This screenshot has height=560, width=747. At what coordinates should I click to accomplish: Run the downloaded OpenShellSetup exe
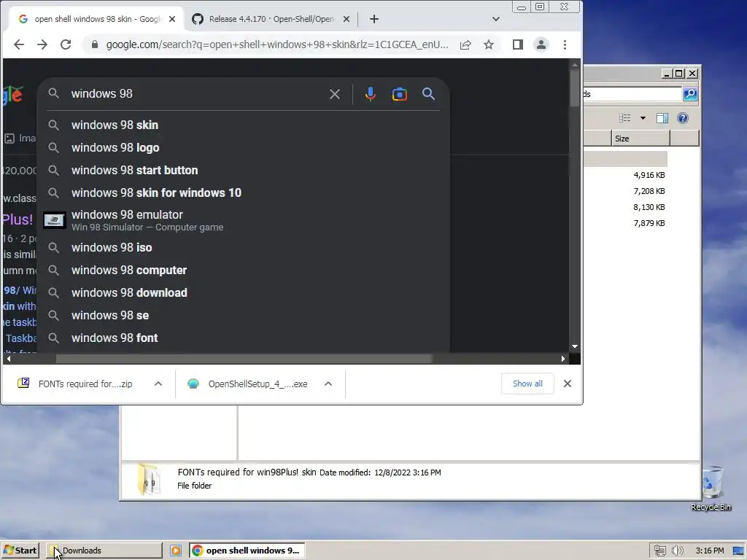point(249,384)
